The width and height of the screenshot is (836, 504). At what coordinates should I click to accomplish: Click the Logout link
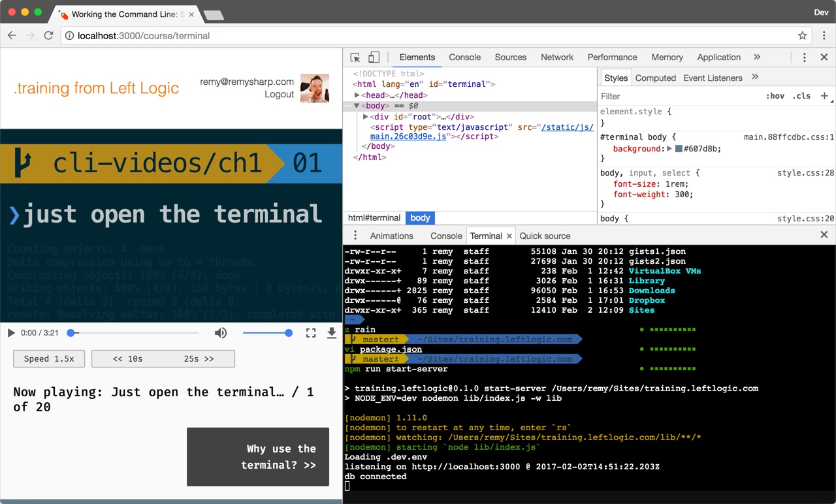[x=280, y=94]
